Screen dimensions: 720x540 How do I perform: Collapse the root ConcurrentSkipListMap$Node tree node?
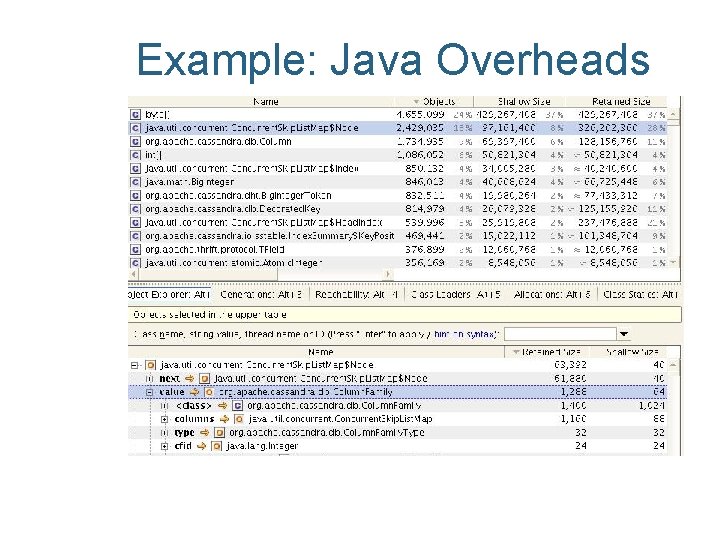(134, 366)
